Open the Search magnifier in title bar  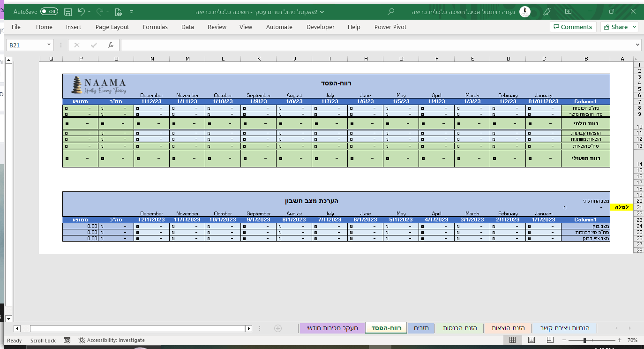point(391,11)
